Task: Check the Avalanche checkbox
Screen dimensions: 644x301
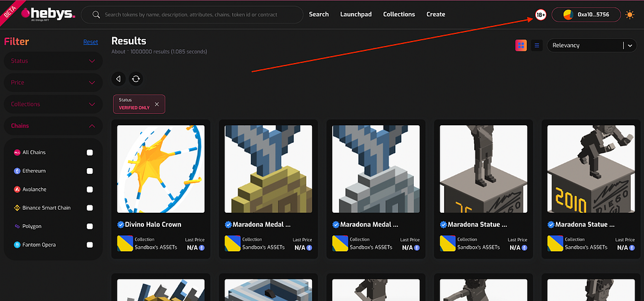Action: (89, 190)
